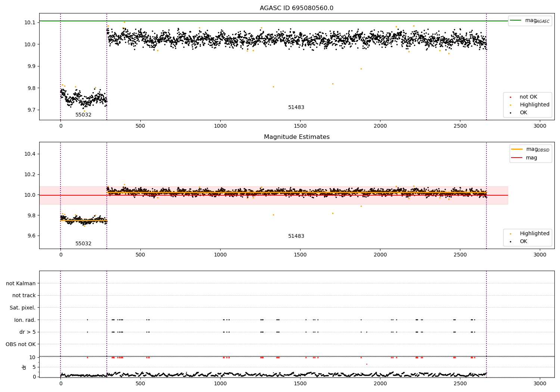Click the '55032' obsid label in the top plot
Screen dimensions: 560x392
point(83,115)
